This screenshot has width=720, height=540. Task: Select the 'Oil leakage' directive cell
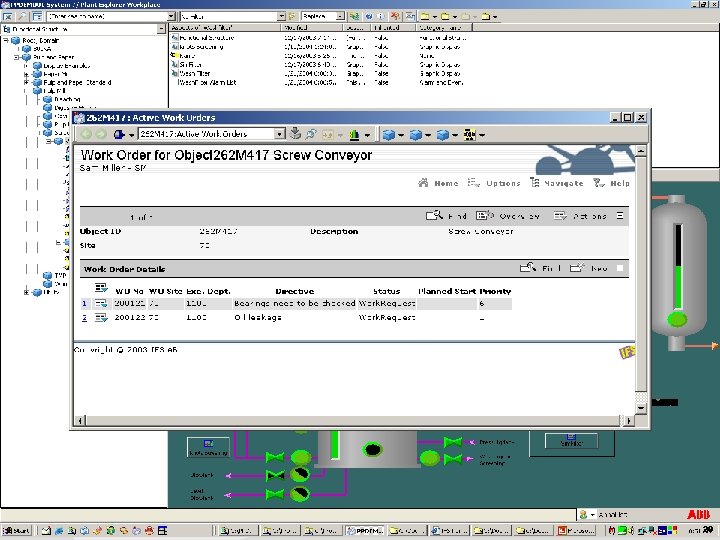click(x=258, y=317)
